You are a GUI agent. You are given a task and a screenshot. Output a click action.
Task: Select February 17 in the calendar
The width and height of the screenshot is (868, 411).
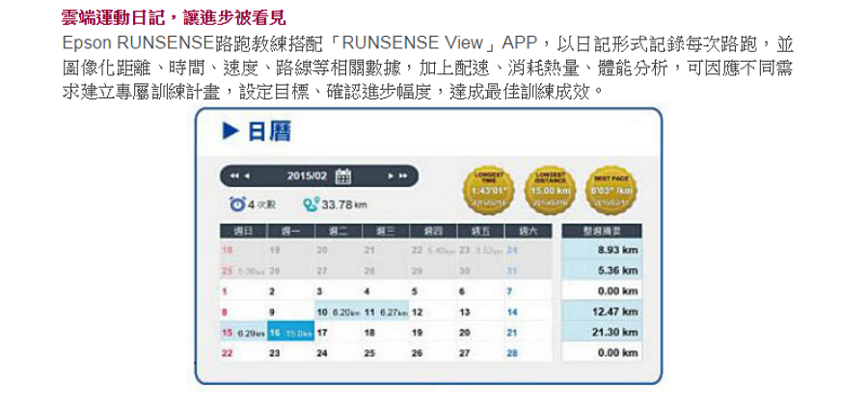(339, 332)
